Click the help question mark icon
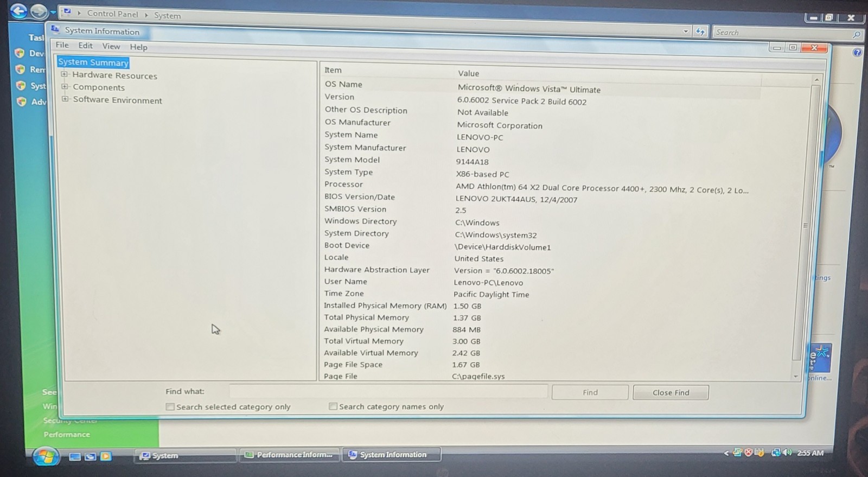Viewport: 868px width, 477px height. point(857,52)
